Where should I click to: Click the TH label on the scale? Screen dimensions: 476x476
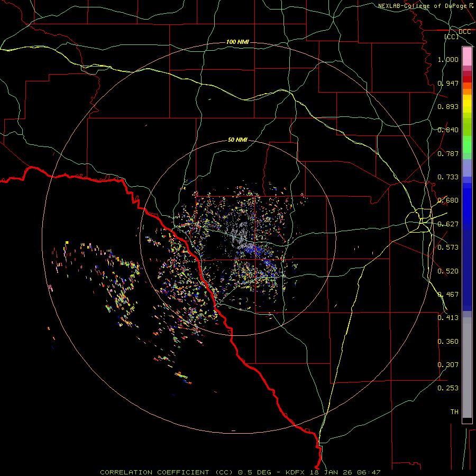(454, 412)
